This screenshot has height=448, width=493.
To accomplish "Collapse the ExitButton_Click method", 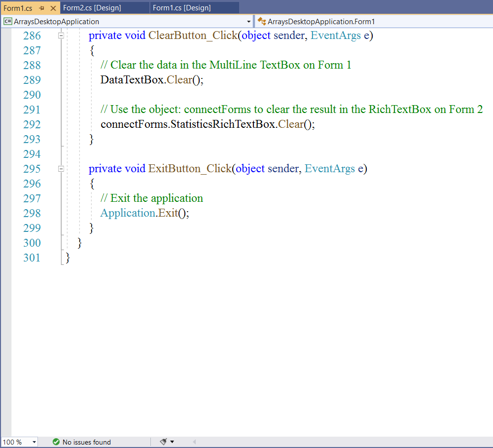I will click(x=61, y=169).
